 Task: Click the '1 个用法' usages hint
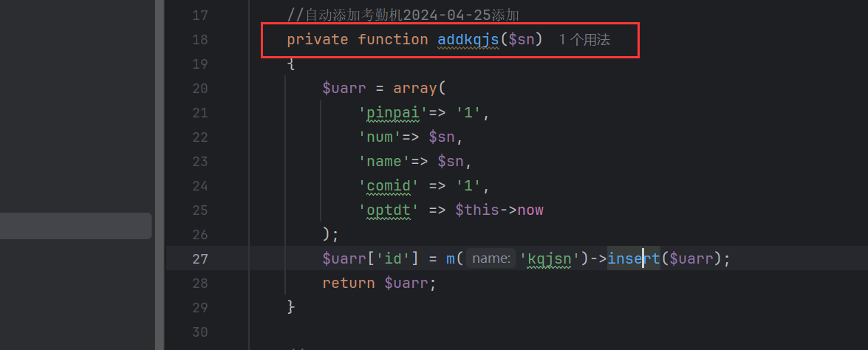tap(584, 40)
